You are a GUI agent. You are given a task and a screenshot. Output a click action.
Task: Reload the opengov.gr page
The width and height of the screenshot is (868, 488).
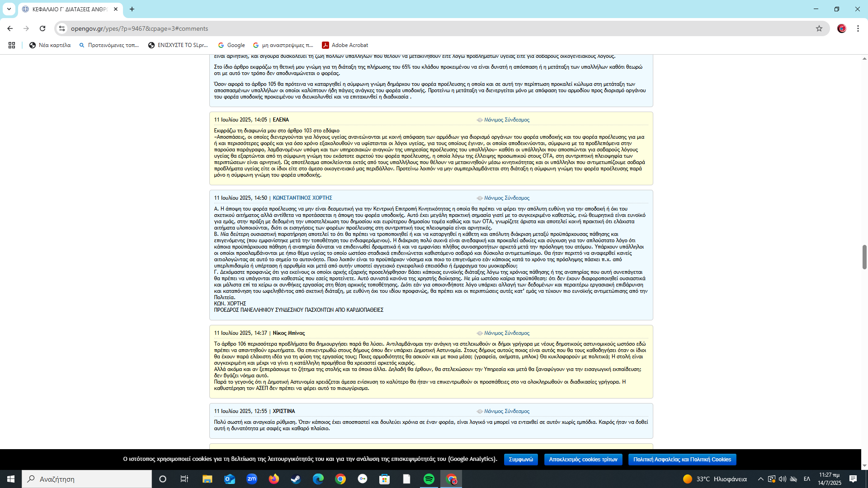tap(42, 28)
